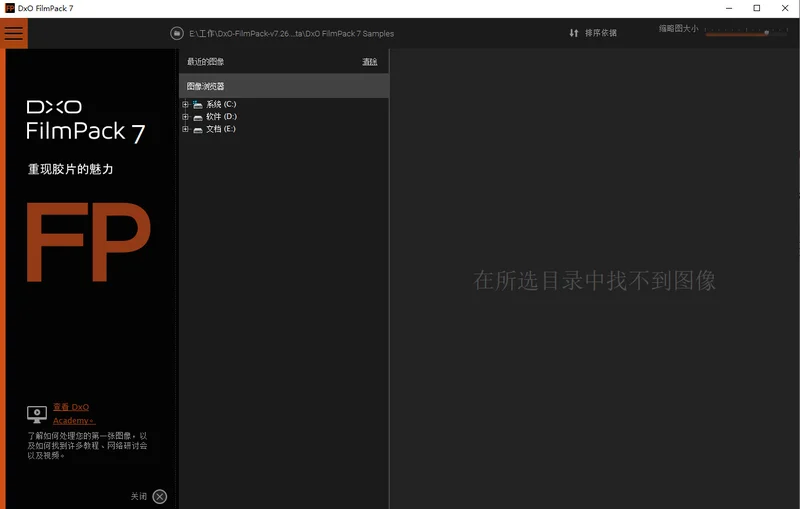Select the 图像浏览器 section header
Screen dimensions: 800x509
pyautogui.click(x=284, y=86)
